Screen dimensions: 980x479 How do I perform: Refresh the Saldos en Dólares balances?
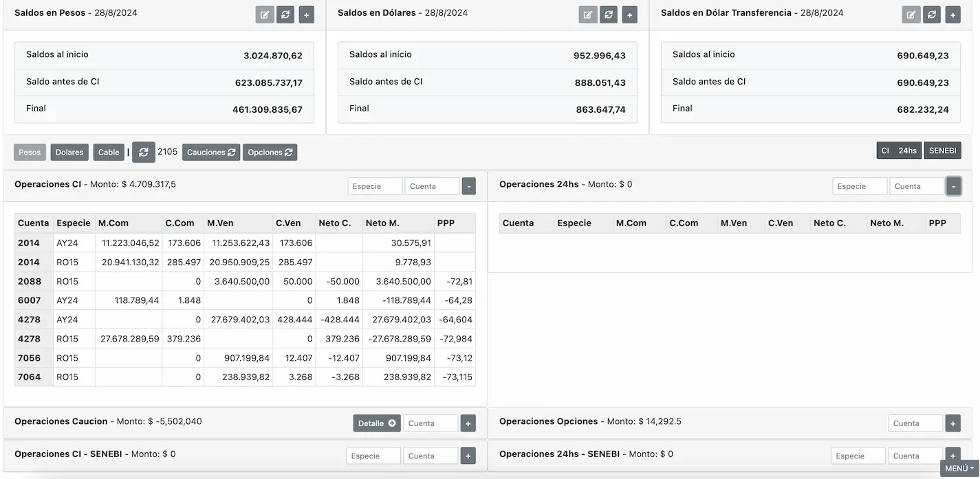pyautogui.click(x=608, y=14)
